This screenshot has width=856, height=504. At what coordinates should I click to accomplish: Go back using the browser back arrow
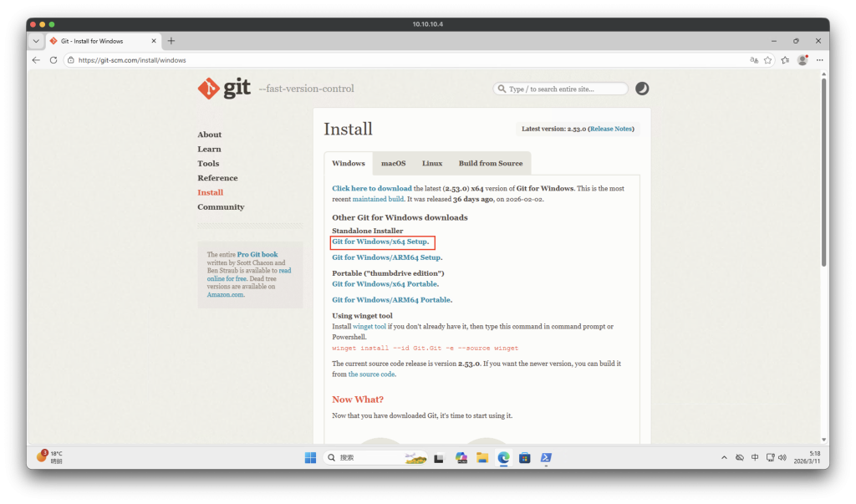pyautogui.click(x=36, y=60)
